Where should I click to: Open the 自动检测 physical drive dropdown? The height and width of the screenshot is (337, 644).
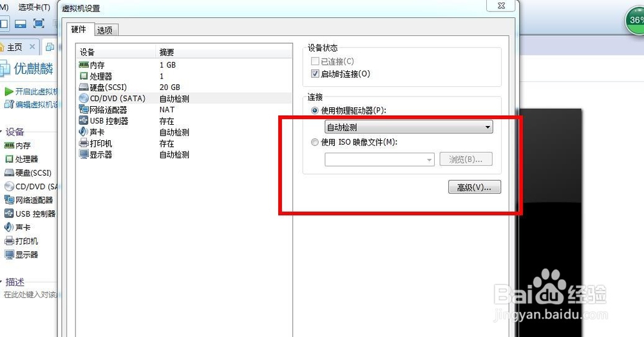click(409, 127)
